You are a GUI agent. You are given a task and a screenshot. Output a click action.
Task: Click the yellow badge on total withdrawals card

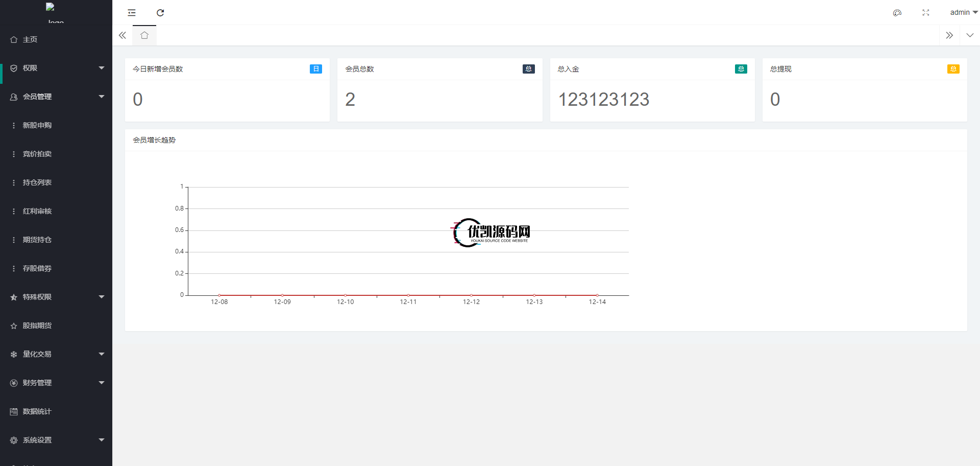(x=953, y=69)
